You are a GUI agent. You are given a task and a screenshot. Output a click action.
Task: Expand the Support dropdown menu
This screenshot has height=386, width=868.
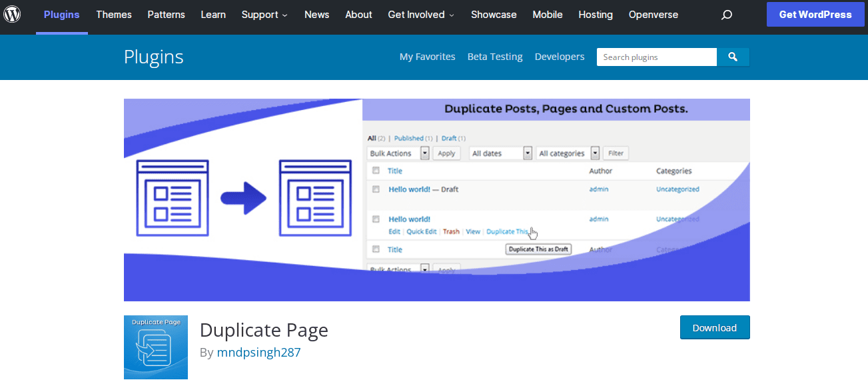tap(264, 15)
